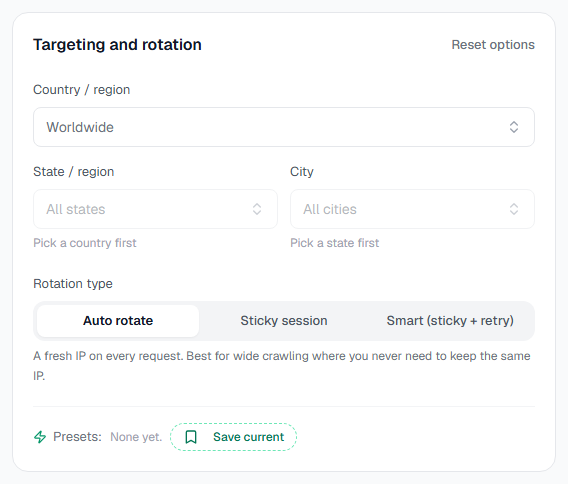This screenshot has height=484, width=568.
Task: Click the 'Pick a country first' hint
Action: click(x=85, y=243)
